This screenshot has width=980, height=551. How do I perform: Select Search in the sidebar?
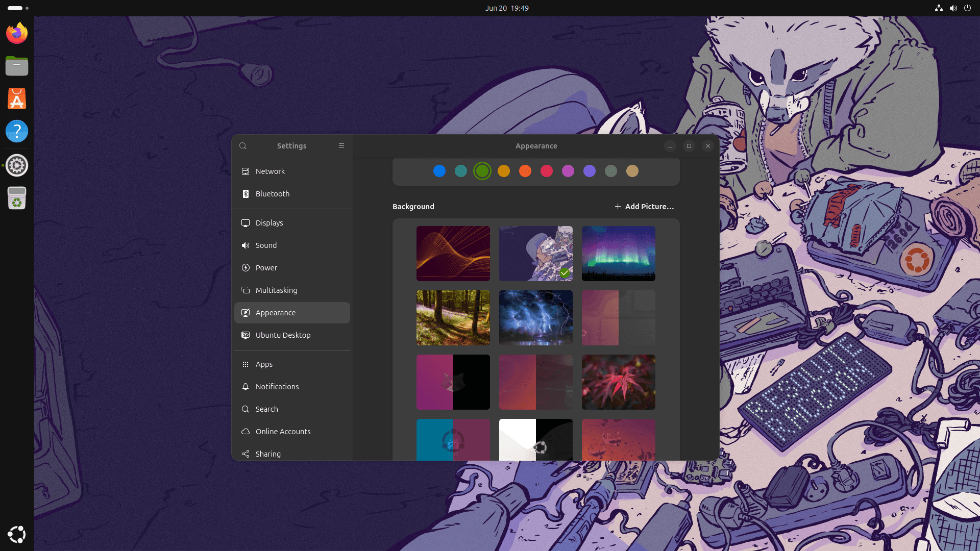pyautogui.click(x=292, y=409)
